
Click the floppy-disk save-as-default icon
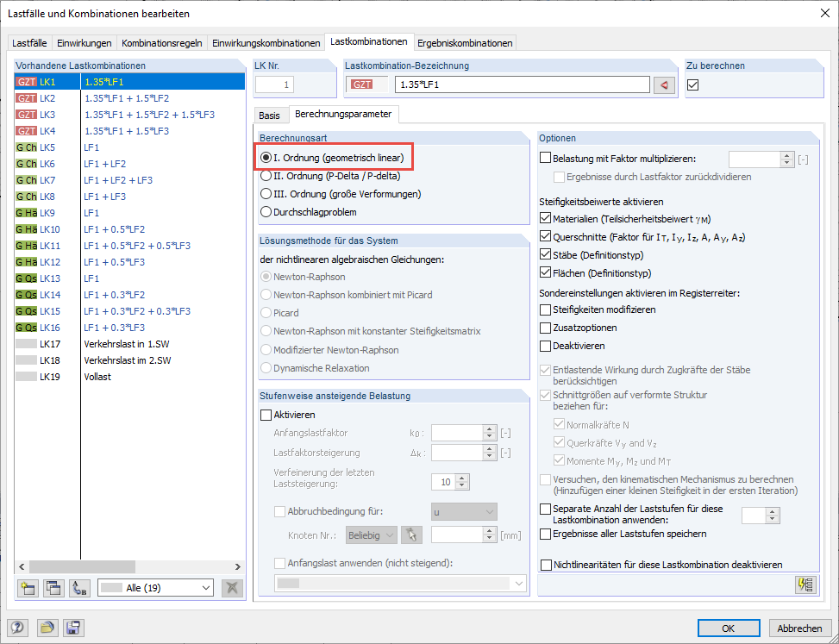pyautogui.click(x=73, y=628)
